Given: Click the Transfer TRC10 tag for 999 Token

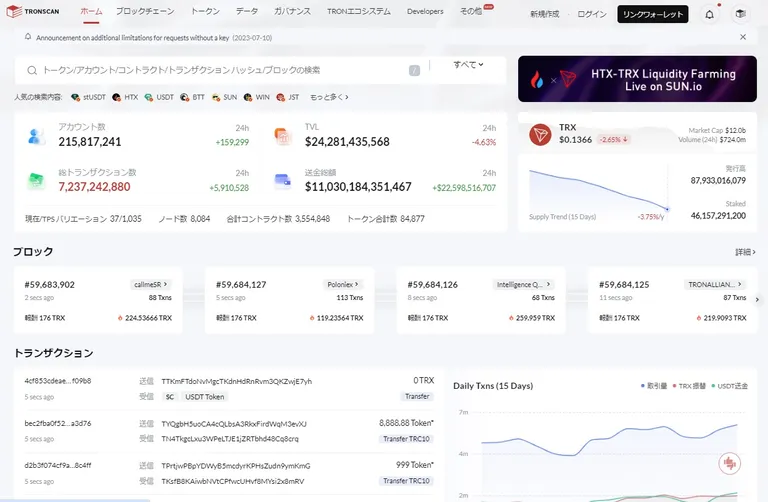Looking at the screenshot, I should pyautogui.click(x=406, y=481).
